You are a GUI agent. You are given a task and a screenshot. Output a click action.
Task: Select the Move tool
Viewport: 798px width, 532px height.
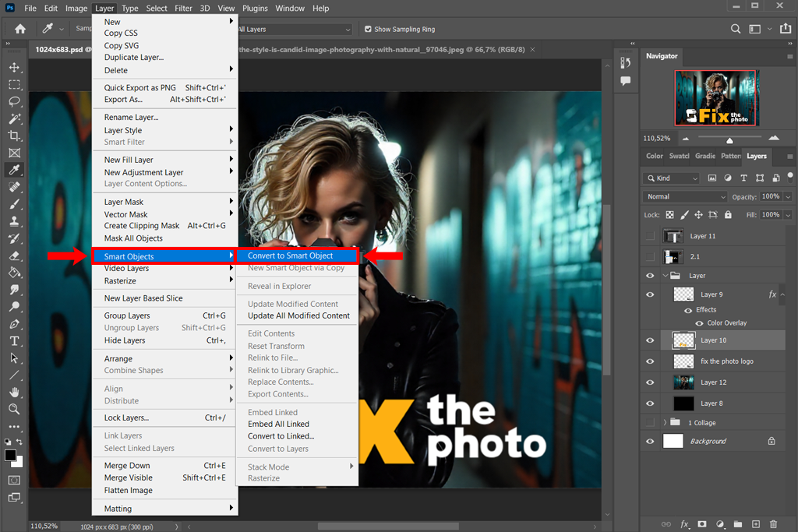14,68
